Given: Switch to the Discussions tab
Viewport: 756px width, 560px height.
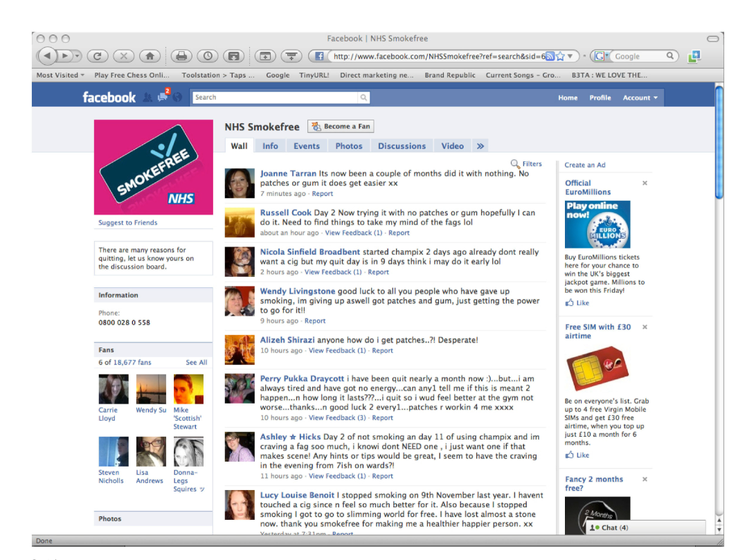Looking at the screenshot, I should (x=402, y=146).
